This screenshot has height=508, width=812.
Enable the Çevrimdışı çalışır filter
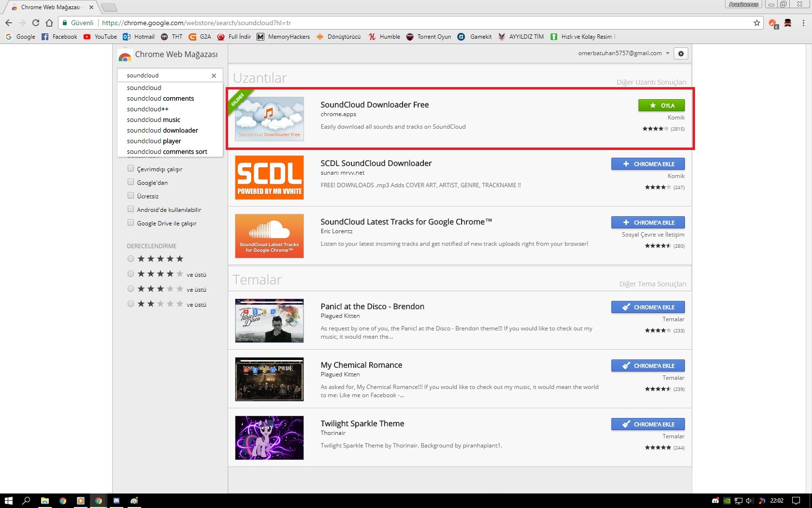click(130, 168)
